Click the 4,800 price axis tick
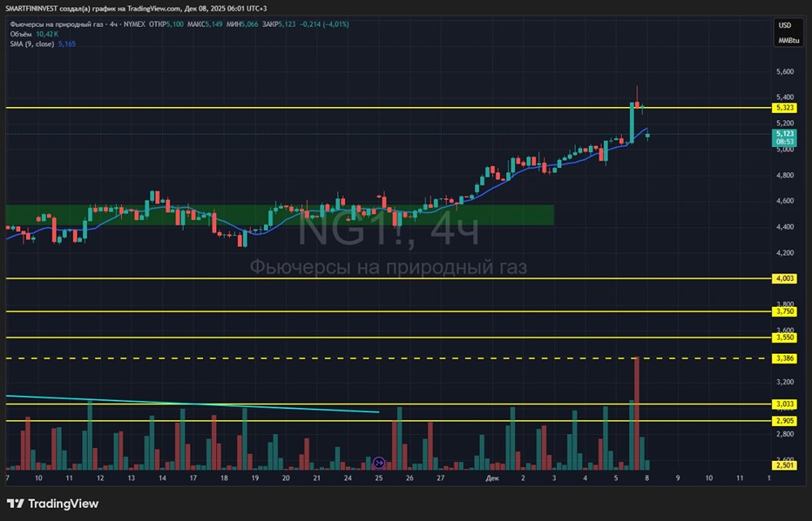The image size is (812, 521). [785, 174]
